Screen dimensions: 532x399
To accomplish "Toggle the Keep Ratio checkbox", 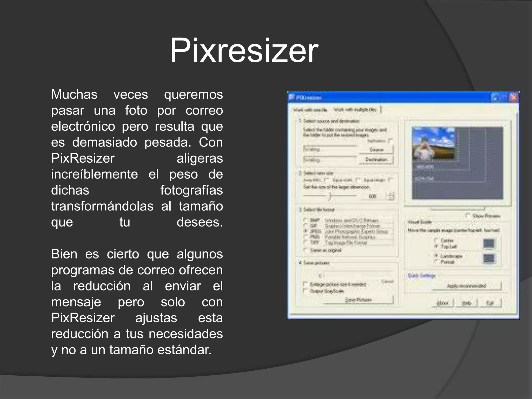I will 327,180.
